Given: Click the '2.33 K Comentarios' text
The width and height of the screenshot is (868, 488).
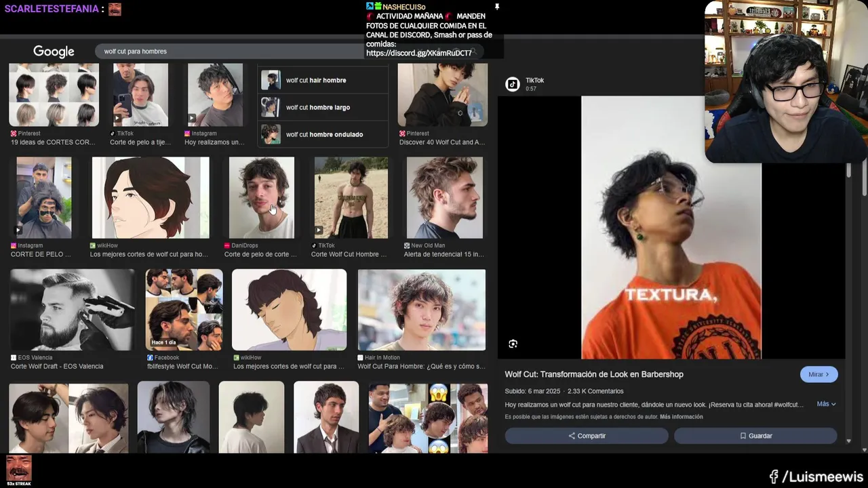Looking at the screenshot, I should point(595,391).
